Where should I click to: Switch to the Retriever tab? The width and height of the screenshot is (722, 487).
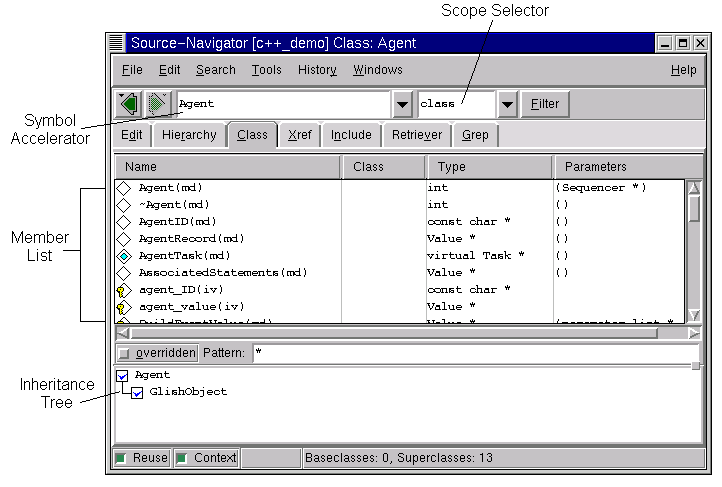click(x=417, y=135)
